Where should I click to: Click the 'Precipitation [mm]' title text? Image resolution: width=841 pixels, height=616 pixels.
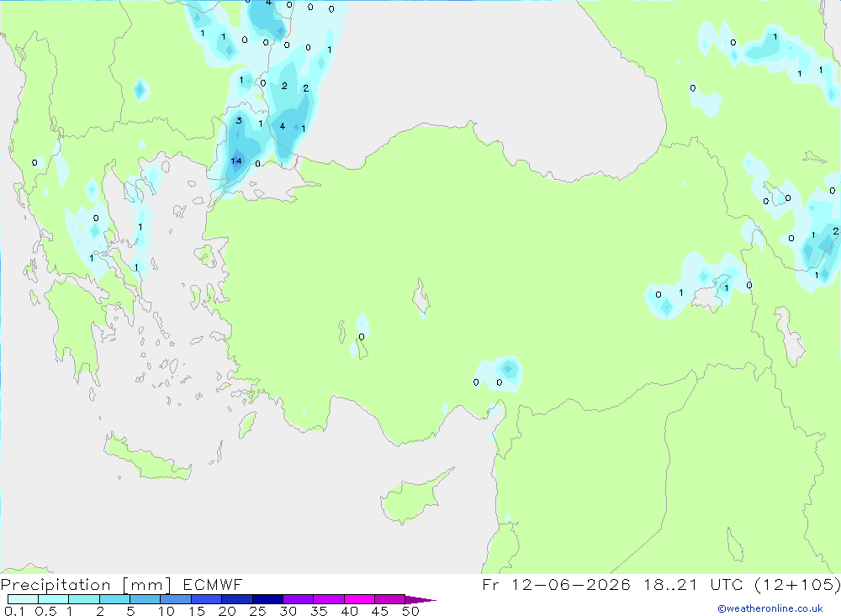(x=86, y=585)
